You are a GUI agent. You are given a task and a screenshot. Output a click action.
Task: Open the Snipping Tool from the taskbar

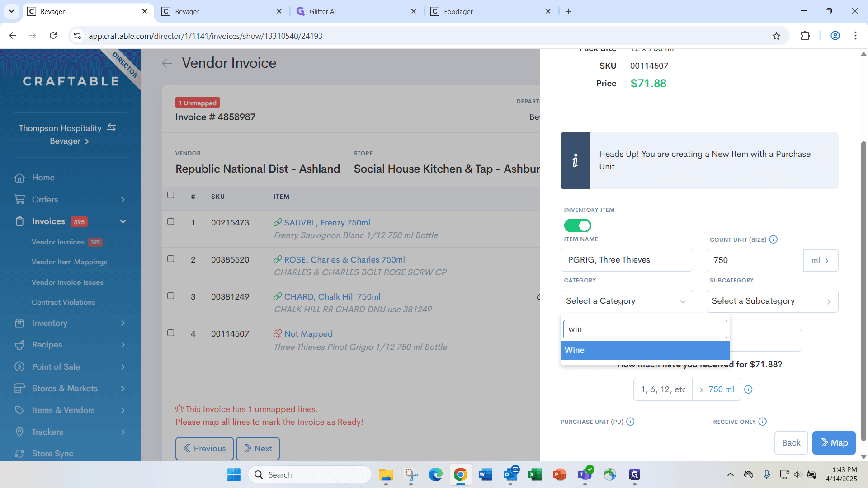(x=410, y=474)
